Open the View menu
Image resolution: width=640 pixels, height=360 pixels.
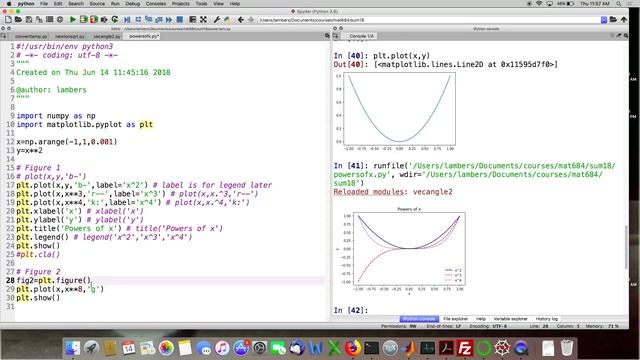click(218, 3)
